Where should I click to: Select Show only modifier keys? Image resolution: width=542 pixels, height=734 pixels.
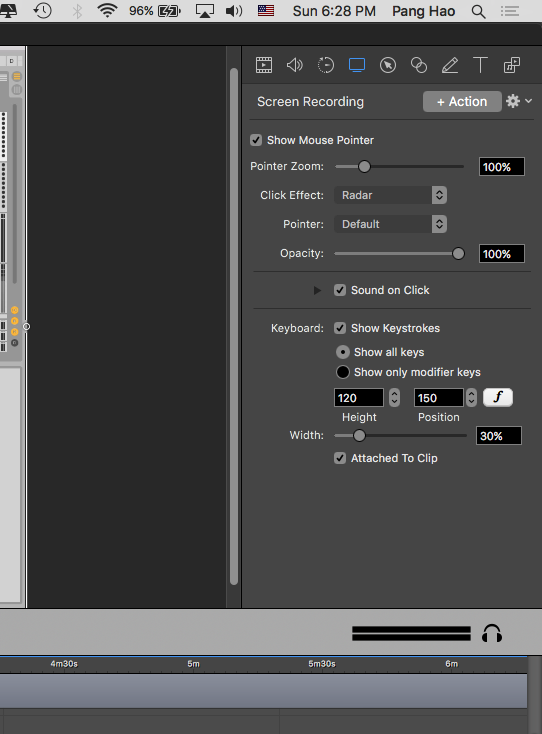343,372
